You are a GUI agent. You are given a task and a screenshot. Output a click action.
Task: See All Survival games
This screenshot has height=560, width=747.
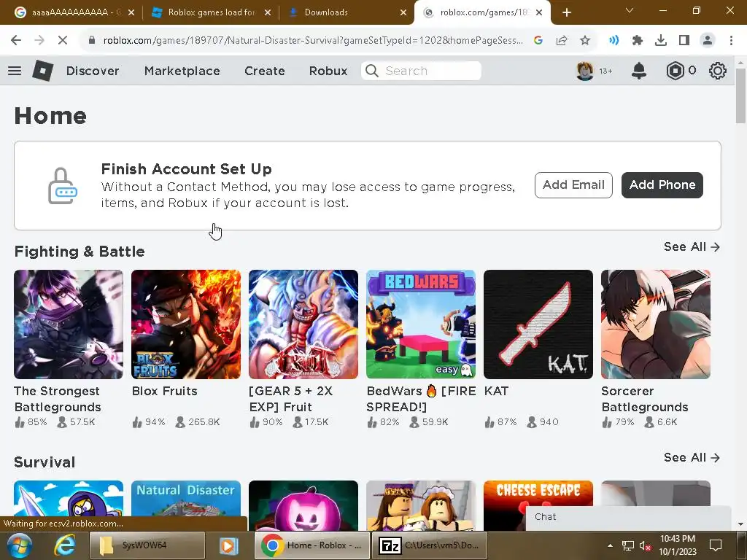click(692, 458)
